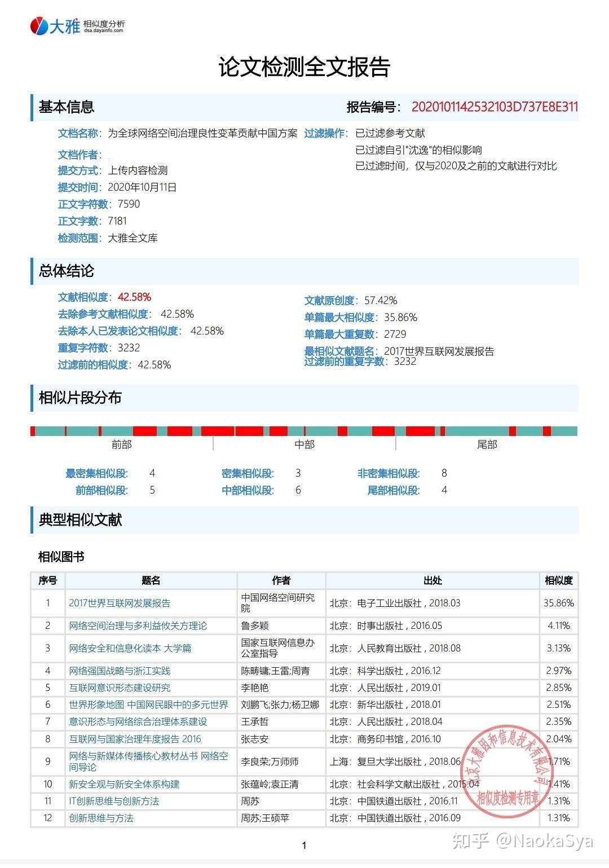Click the 非密集相似段 value 8
The image size is (609, 868).
point(444,473)
